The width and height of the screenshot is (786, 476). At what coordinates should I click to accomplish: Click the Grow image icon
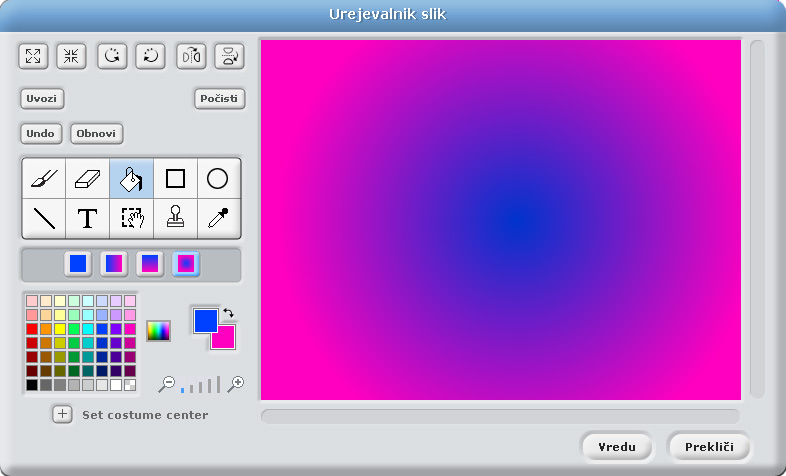pos(33,56)
